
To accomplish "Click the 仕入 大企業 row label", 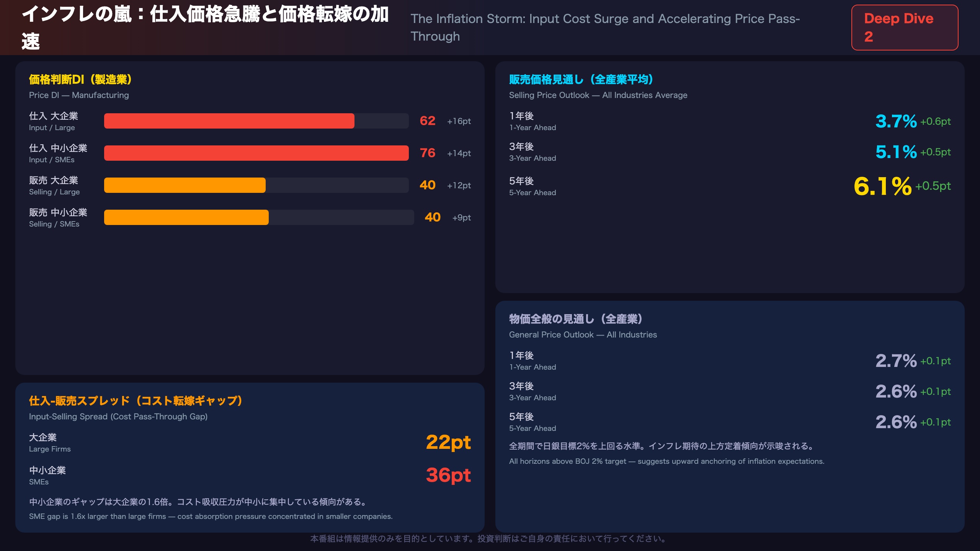I will 54,116.
